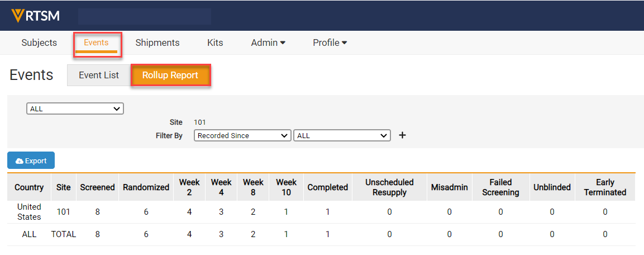
Task: Open the ALL filter value dropdown
Action: click(341, 135)
